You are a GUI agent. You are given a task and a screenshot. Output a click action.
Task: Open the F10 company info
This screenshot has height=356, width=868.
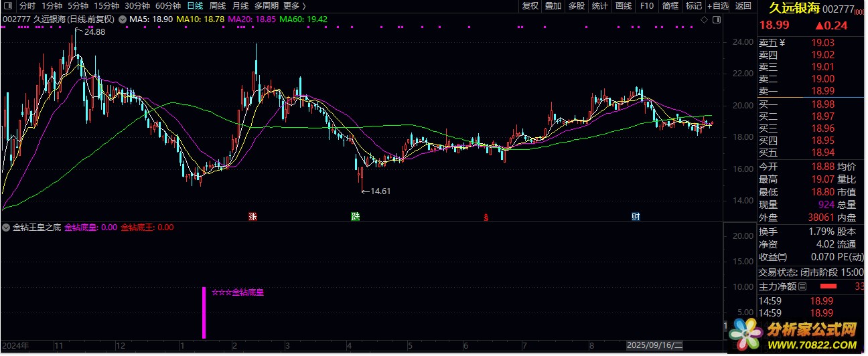[646, 6]
